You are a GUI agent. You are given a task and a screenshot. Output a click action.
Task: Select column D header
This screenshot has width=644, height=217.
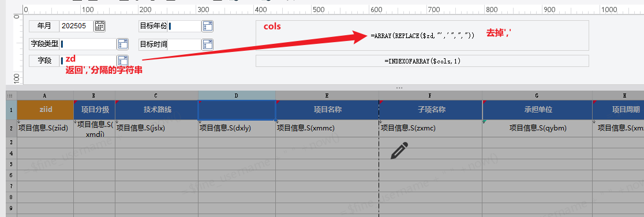[237, 95]
